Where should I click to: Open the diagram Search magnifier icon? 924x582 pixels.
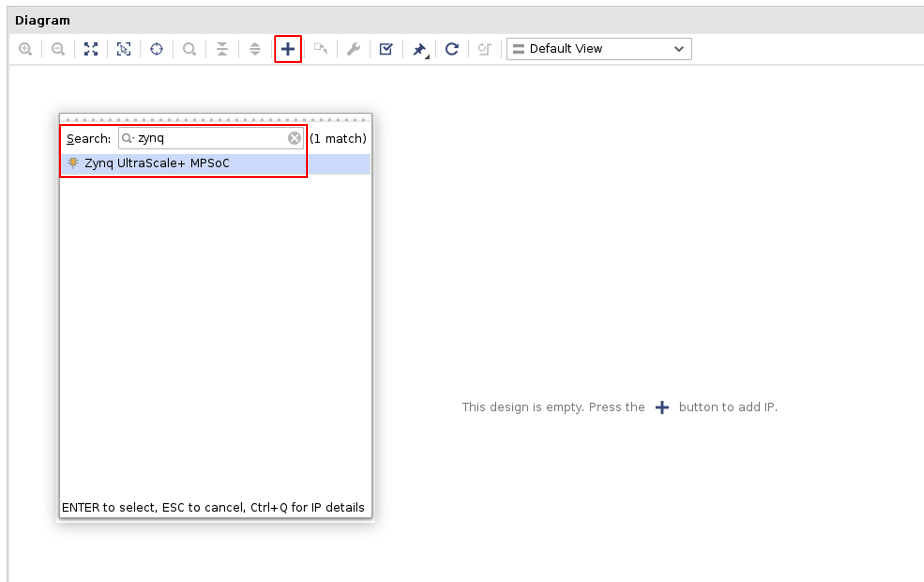(x=189, y=49)
